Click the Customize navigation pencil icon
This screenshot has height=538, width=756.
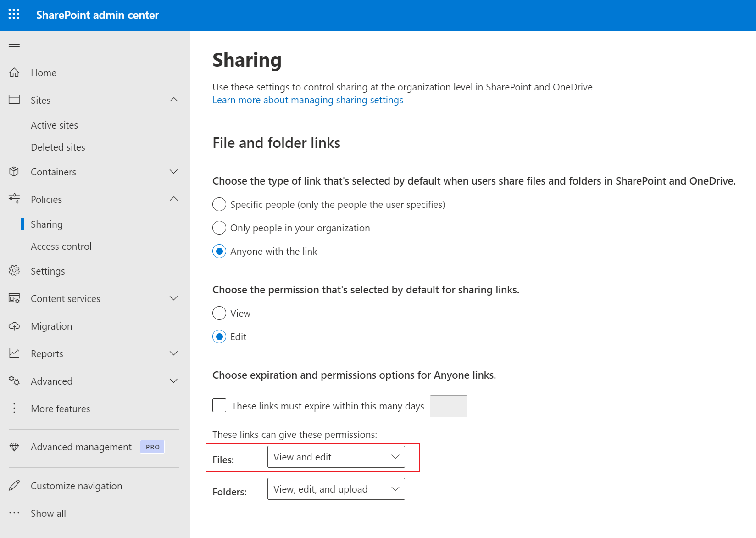point(14,485)
